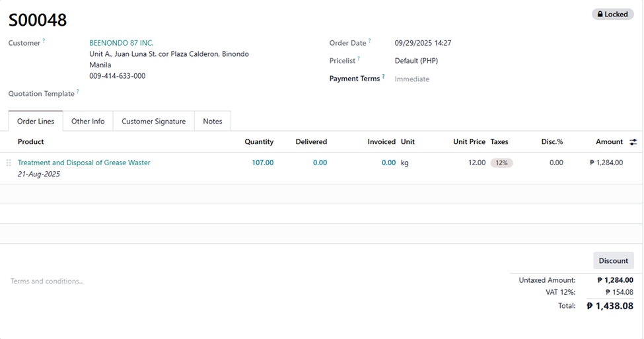Screen dimensions: 644x339
Task: Click the drag handle on the order line
Action: click(x=9, y=163)
